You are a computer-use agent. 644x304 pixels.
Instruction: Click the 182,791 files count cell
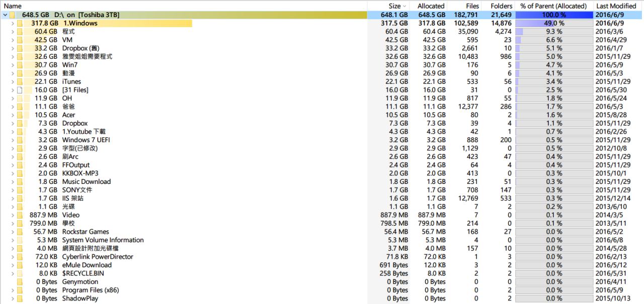(466, 15)
